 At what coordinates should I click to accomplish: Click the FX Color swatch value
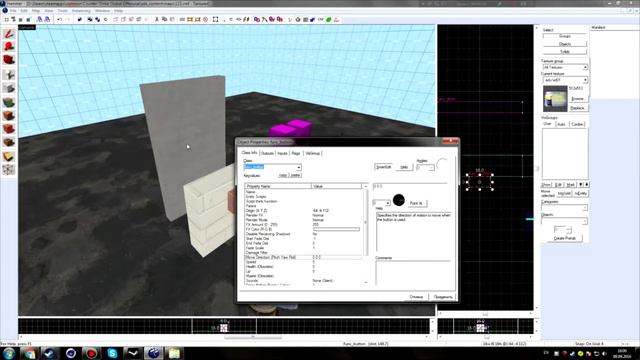[x=337, y=229]
